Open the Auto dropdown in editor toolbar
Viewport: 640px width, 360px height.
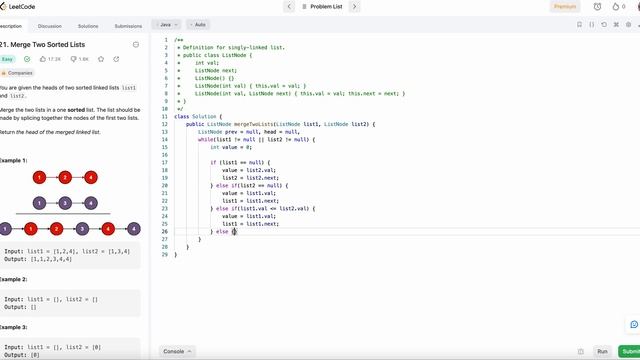pos(198,24)
